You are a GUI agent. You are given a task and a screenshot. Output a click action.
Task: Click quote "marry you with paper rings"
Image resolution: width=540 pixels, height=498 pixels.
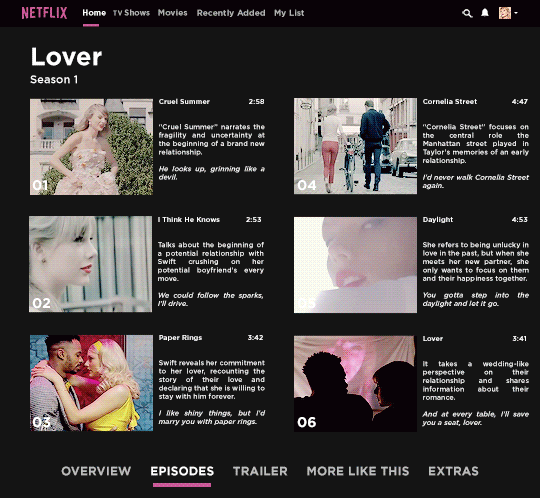pyautogui.click(x=207, y=422)
